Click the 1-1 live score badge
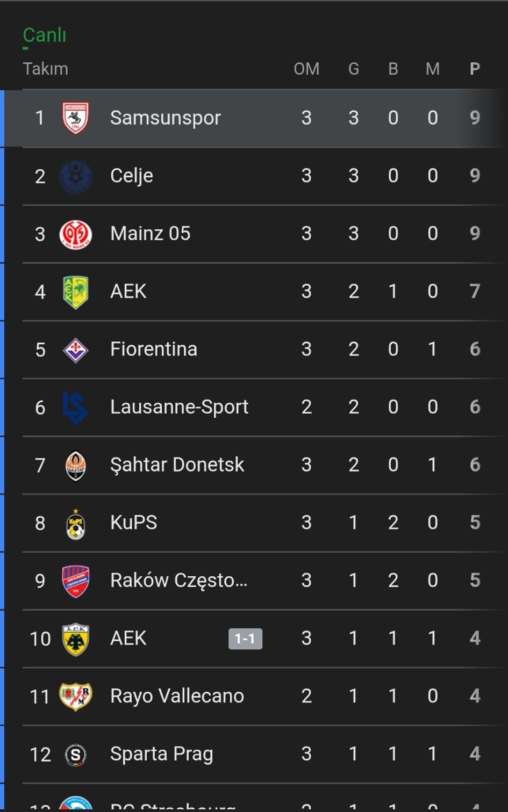This screenshot has height=812, width=508. [x=245, y=639]
